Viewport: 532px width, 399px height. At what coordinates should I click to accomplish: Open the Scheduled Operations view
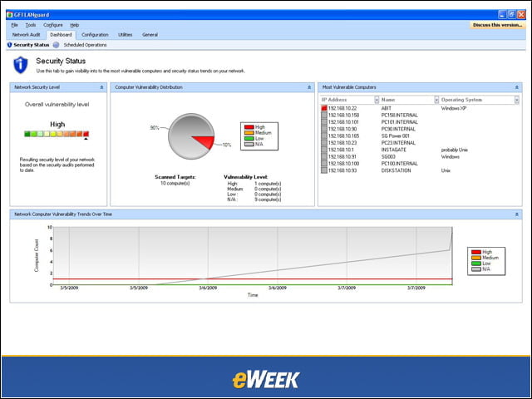(x=85, y=45)
